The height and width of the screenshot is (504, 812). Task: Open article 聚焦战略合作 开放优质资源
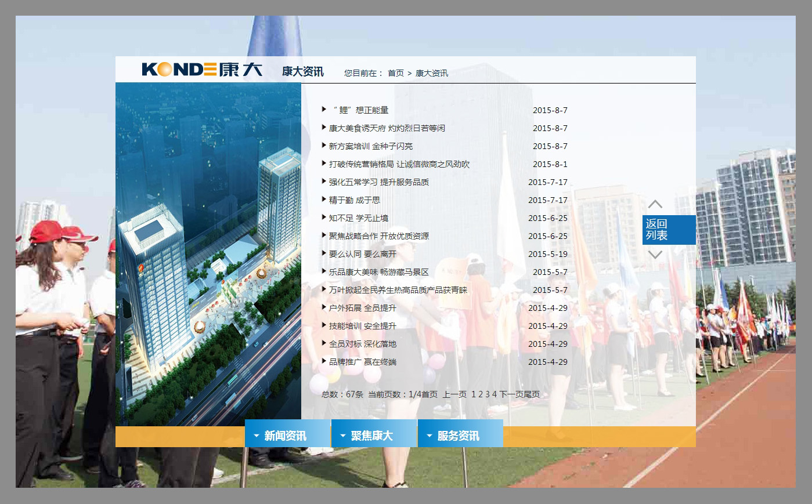click(x=379, y=236)
